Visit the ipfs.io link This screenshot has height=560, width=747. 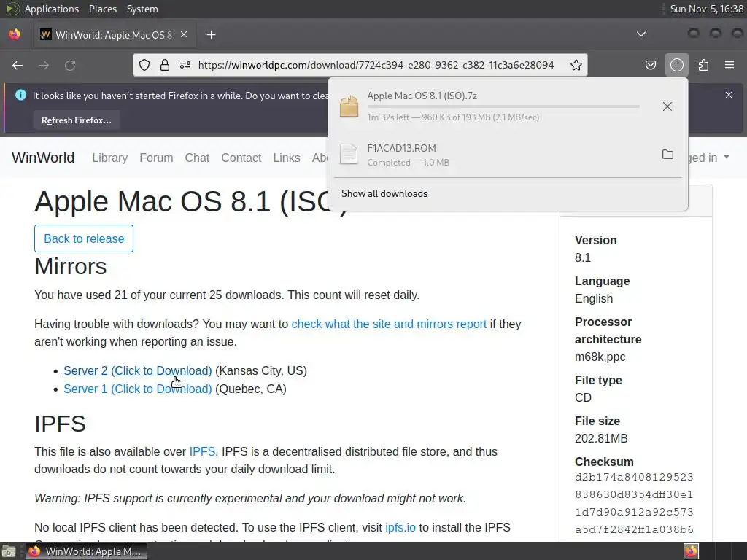[x=400, y=528]
